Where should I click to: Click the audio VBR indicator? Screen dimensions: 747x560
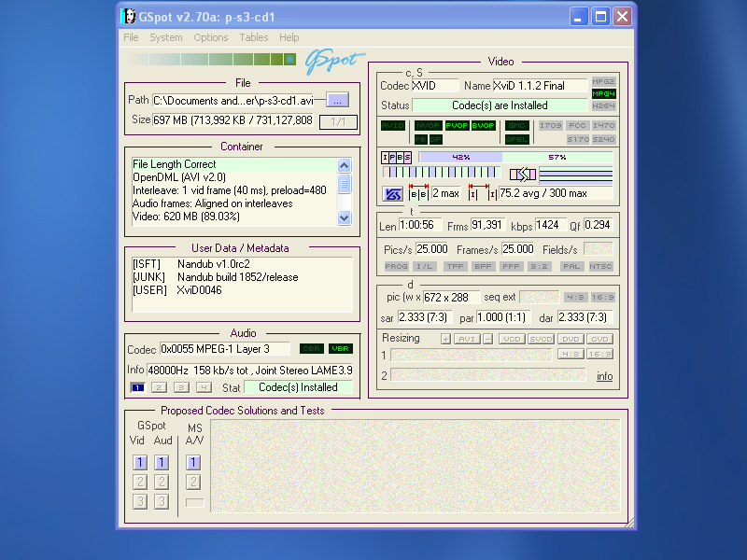(340, 348)
